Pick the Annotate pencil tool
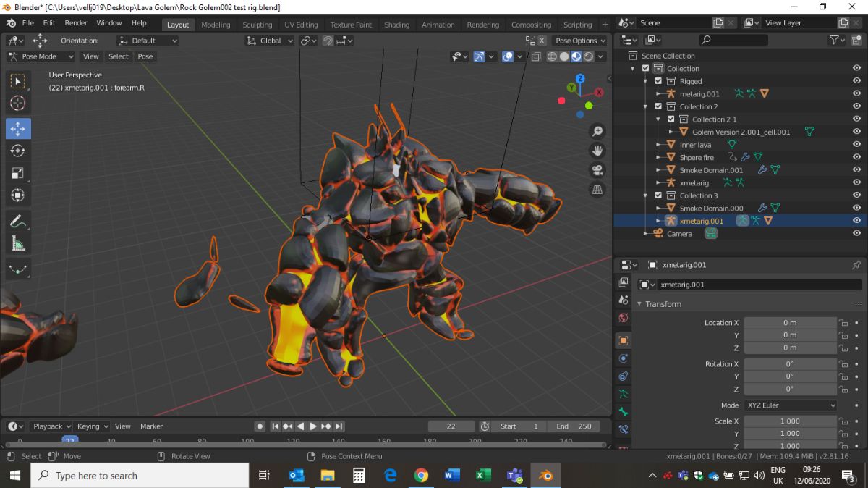 [x=18, y=222]
